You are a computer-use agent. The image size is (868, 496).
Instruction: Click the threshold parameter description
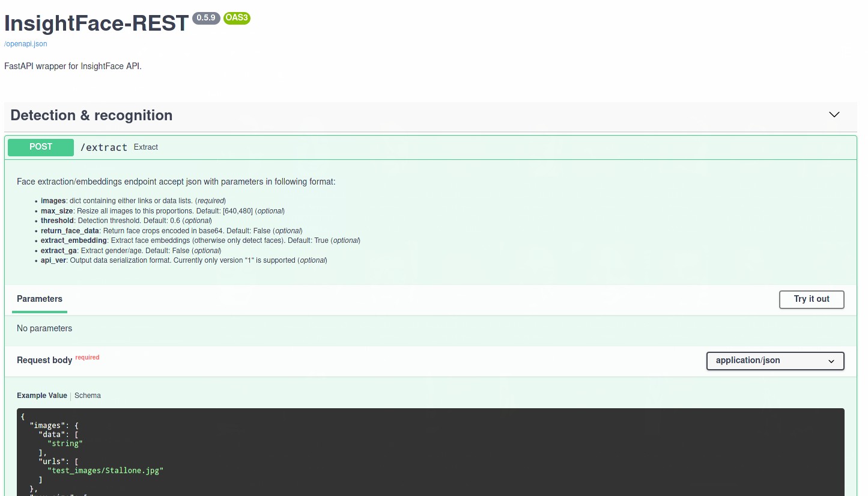pos(126,221)
